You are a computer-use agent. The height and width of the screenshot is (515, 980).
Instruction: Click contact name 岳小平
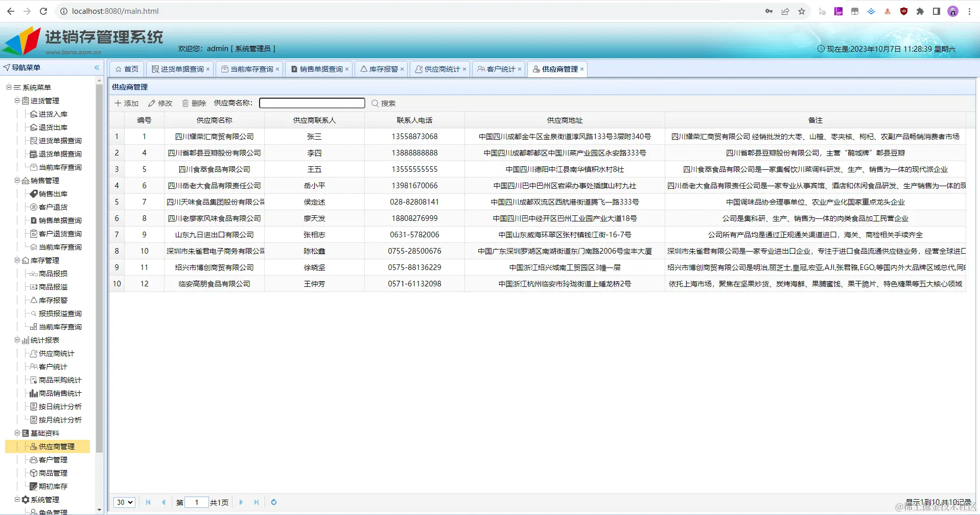click(x=314, y=186)
